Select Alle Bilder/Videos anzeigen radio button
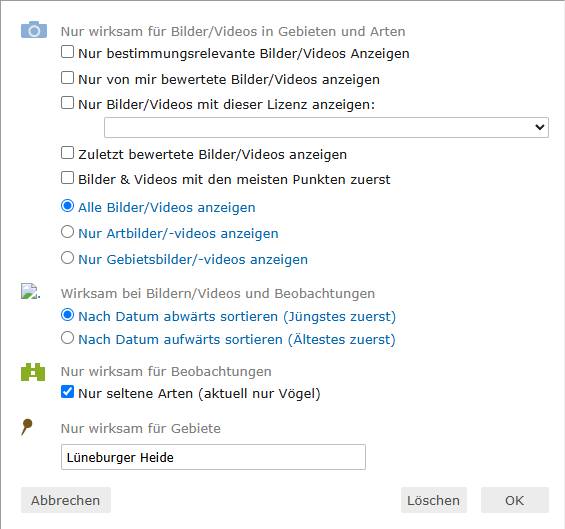The width and height of the screenshot is (565, 529). click(x=67, y=206)
